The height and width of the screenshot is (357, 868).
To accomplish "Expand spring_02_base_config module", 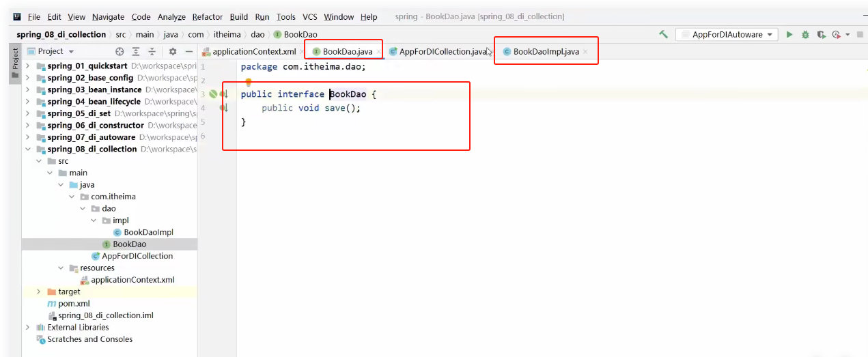I will (28, 78).
